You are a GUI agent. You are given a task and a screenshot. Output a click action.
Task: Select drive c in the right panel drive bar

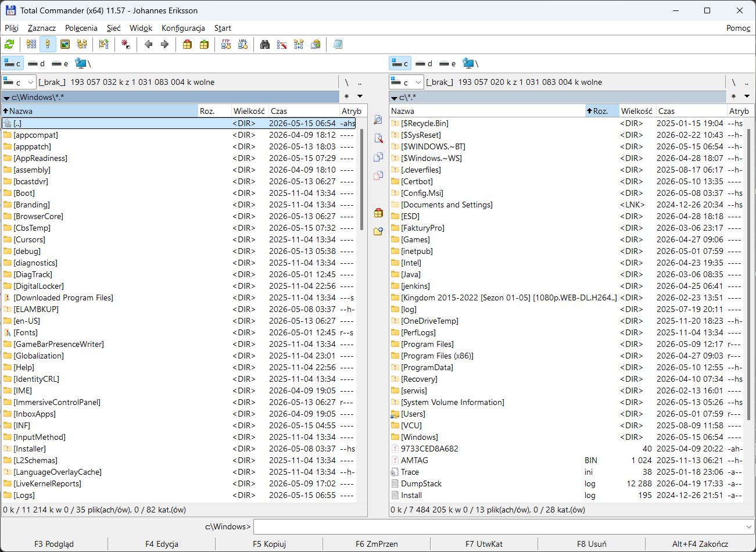click(400, 63)
